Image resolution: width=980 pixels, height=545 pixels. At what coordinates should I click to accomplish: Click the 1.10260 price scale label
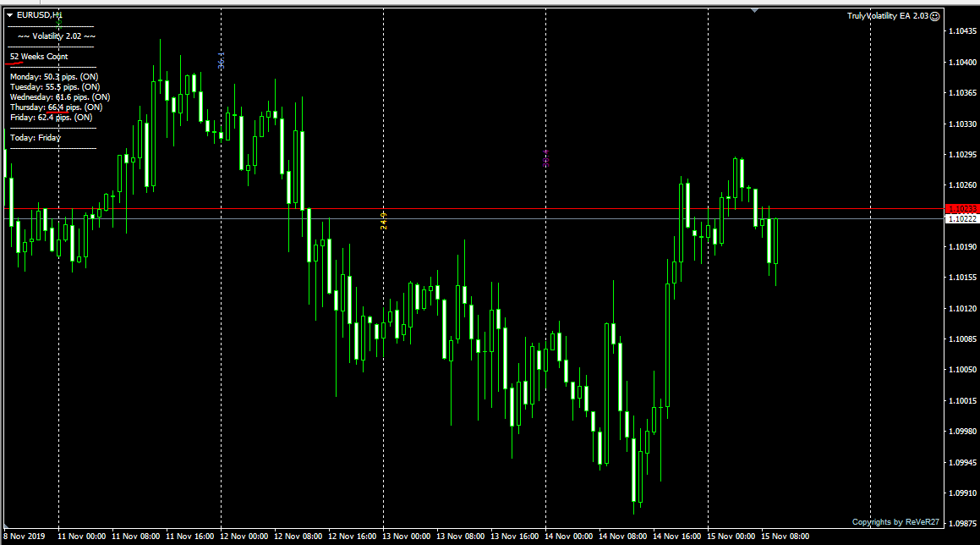coord(962,185)
